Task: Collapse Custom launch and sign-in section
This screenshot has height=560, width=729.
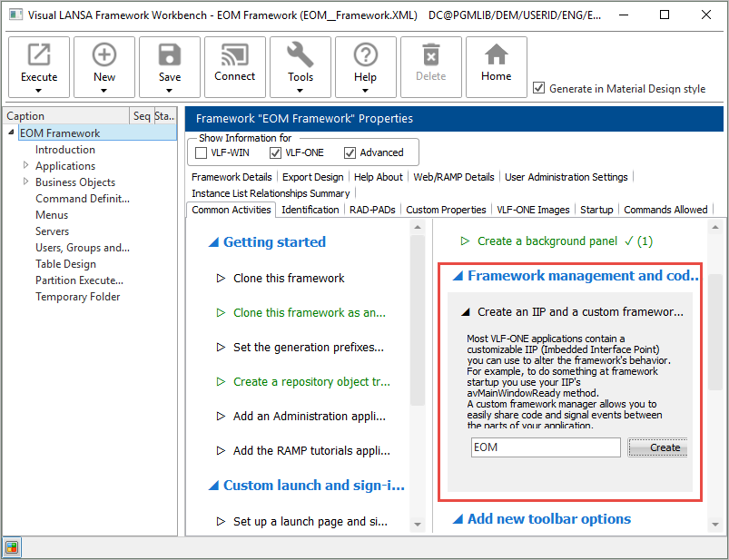Action: pyautogui.click(x=213, y=486)
